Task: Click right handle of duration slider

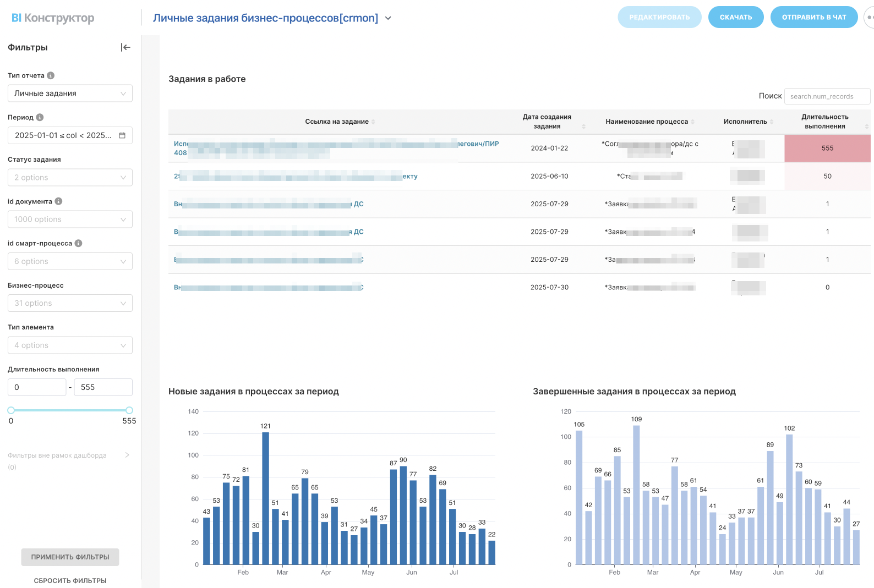Action: coord(129,410)
